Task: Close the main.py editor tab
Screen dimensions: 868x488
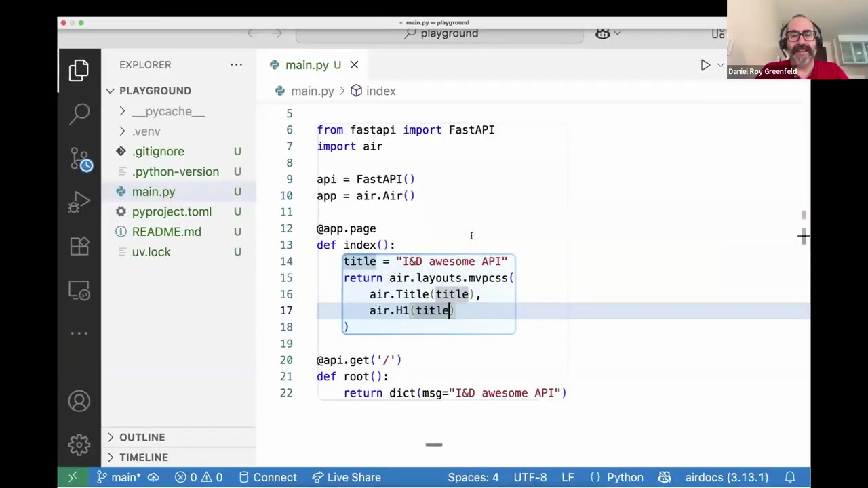Action: 354,65
